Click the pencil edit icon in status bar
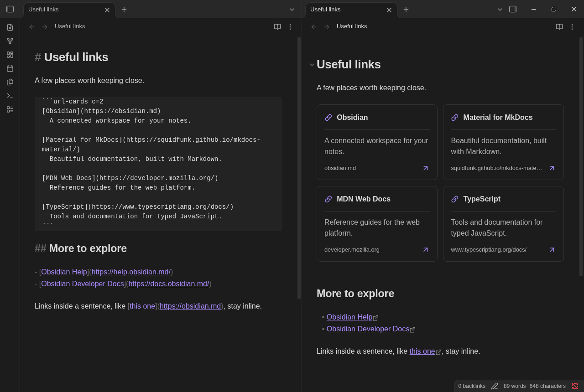584x392 pixels. pos(495,386)
